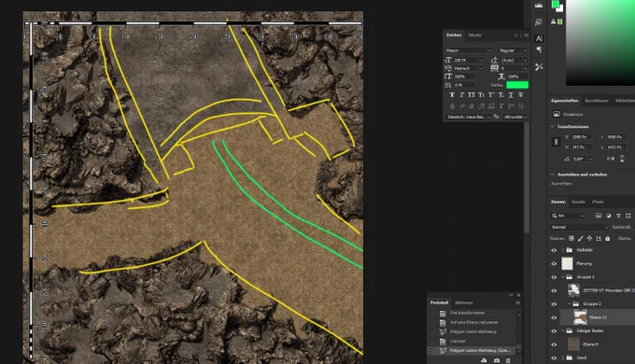The width and height of the screenshot is (635, 364).
Task: Hide the Ebene 12 layer
Action: (554, 317)
